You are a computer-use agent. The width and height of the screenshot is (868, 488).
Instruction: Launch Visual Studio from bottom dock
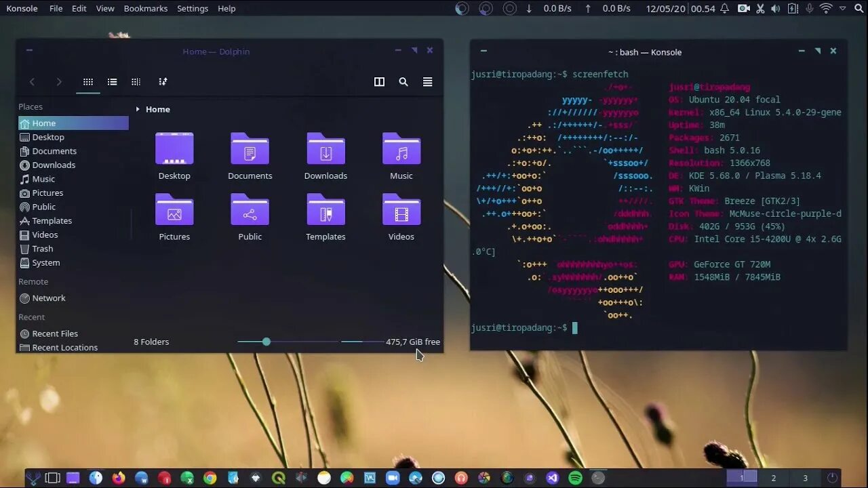pyautogui.click(x=553, y=478)
